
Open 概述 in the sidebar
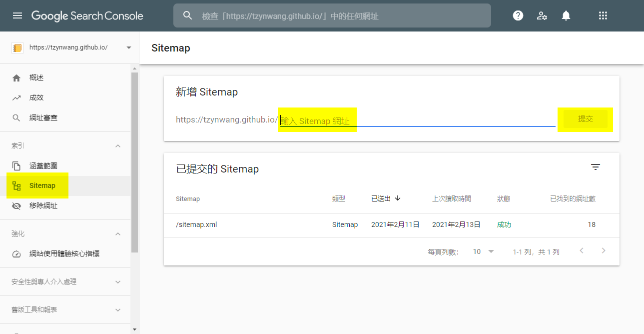click(x=65, y=78)
